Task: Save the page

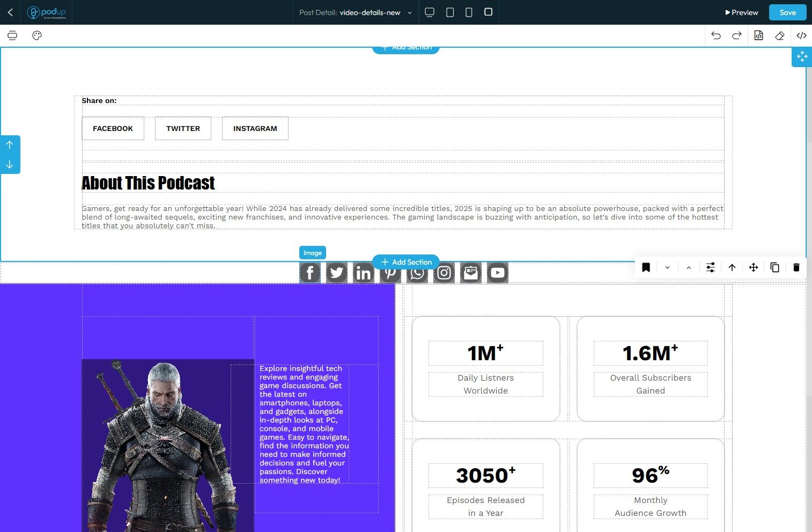Action: point(787,12)
